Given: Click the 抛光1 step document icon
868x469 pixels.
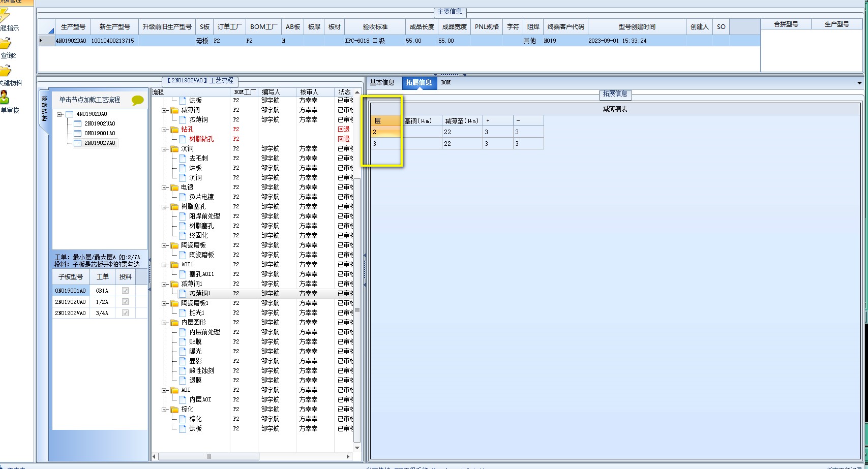Looking at the screenshot, I should (183, 312).
